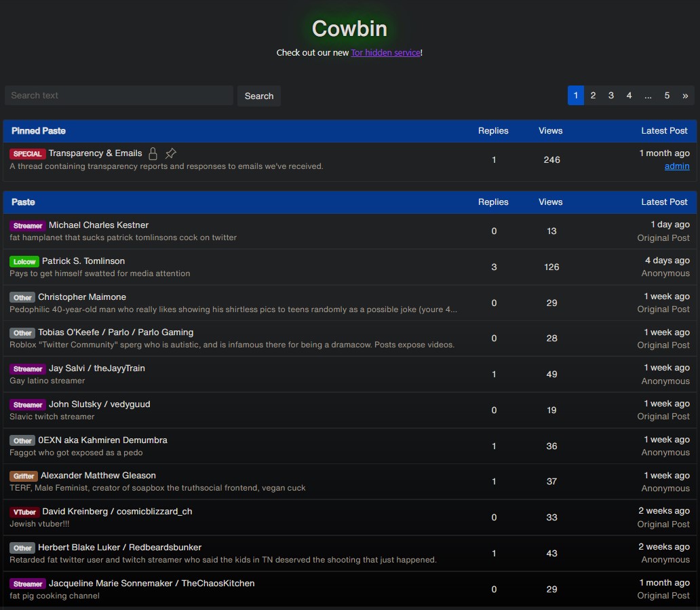This screenshot has width=700, height=610.
Task: Click the Pinned Paste section header
Action: tap(39, 131)
